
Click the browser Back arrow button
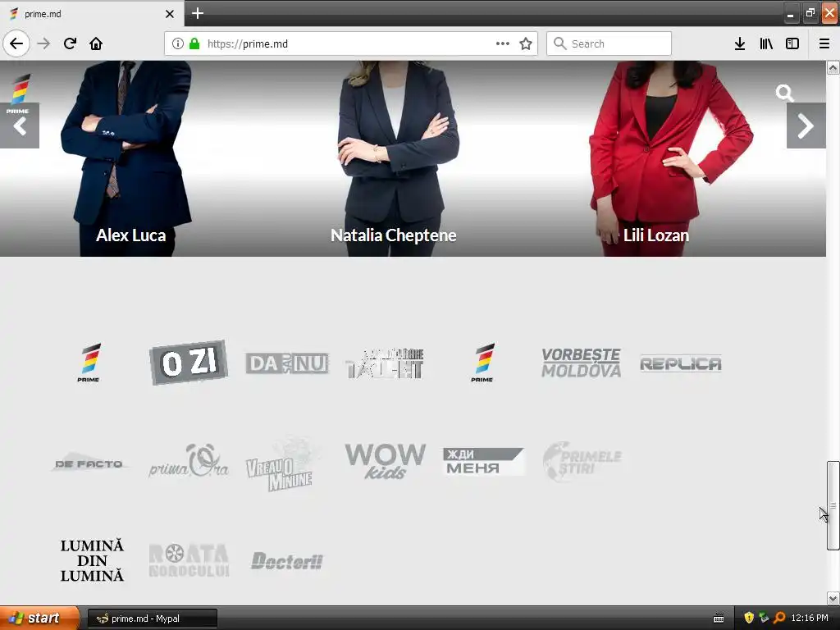[x=16, y=43]
